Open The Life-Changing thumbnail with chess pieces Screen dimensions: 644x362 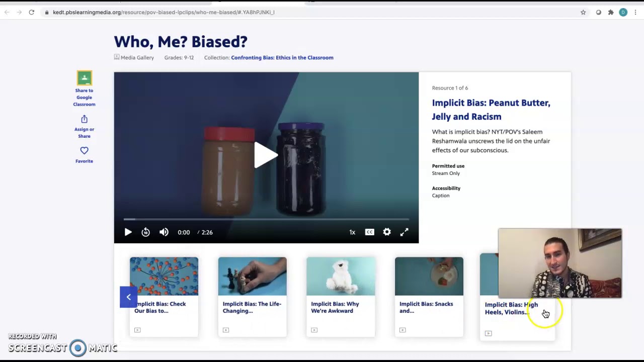coord(252,276)
